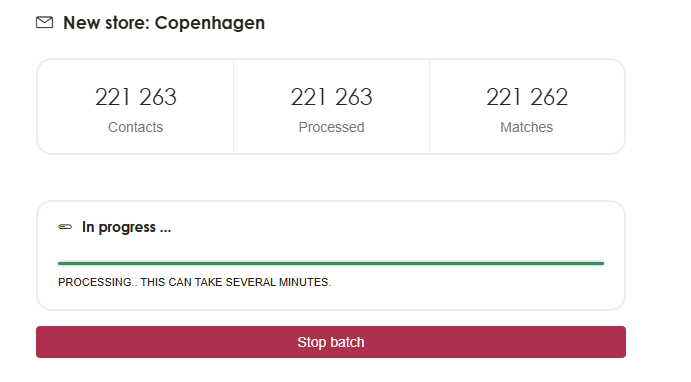Click the processing status message text
Viewport: 691px width, 382px height.
click(194, 282)
